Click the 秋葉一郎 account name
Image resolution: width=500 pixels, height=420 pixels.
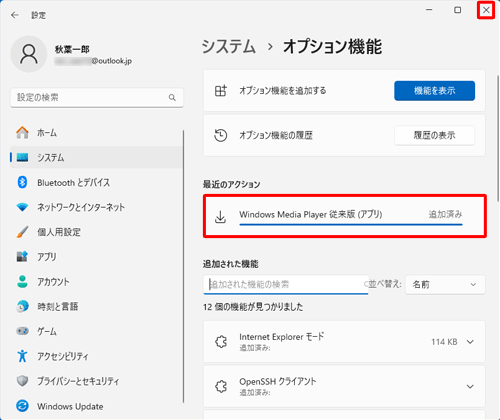tap(72, 49)
